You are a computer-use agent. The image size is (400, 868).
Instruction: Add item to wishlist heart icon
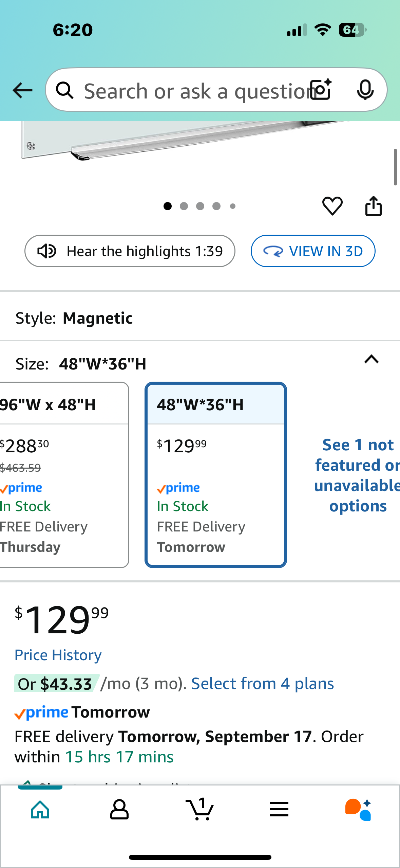332,206
